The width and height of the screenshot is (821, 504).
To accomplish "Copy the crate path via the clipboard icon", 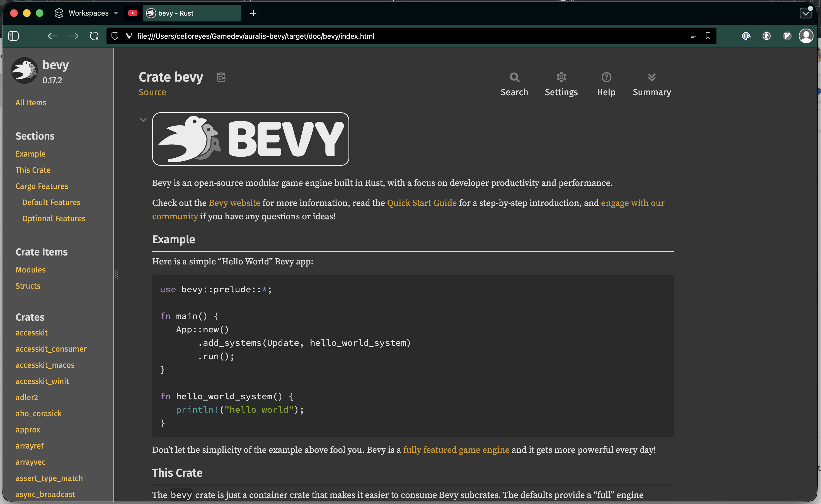I will [221, 77].
